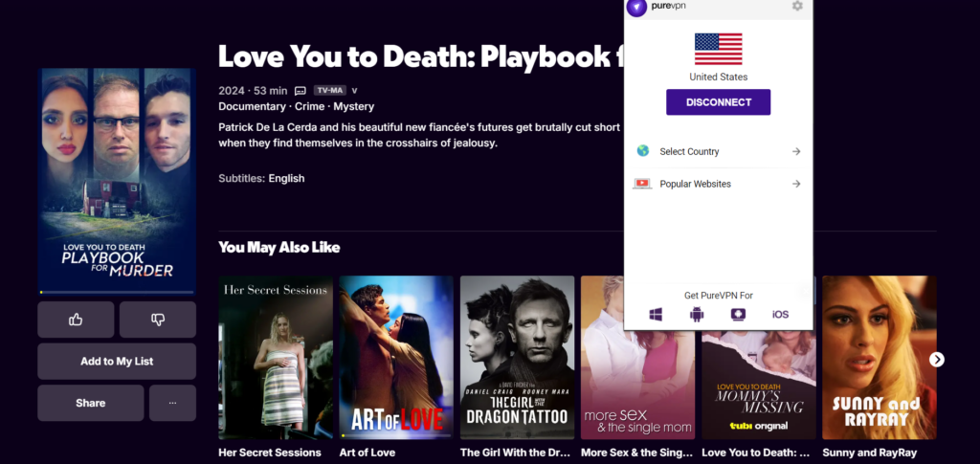Click the video icon beside Popular Websites
The height and width of the screenshot is (464, 980).
click(x=642, y=184)
